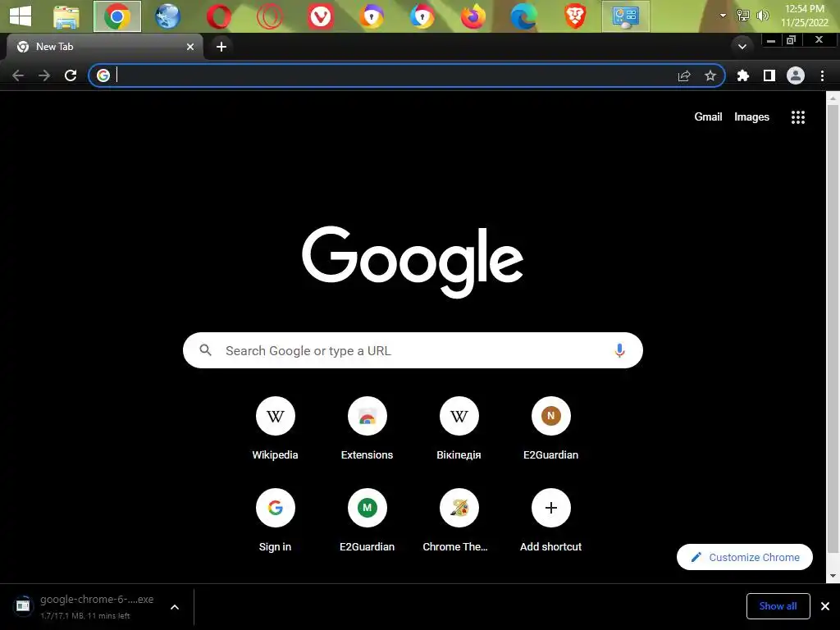Select the Chrome taskbar icon
This screenshot has width=840, height=630.
tap(117, 16)
